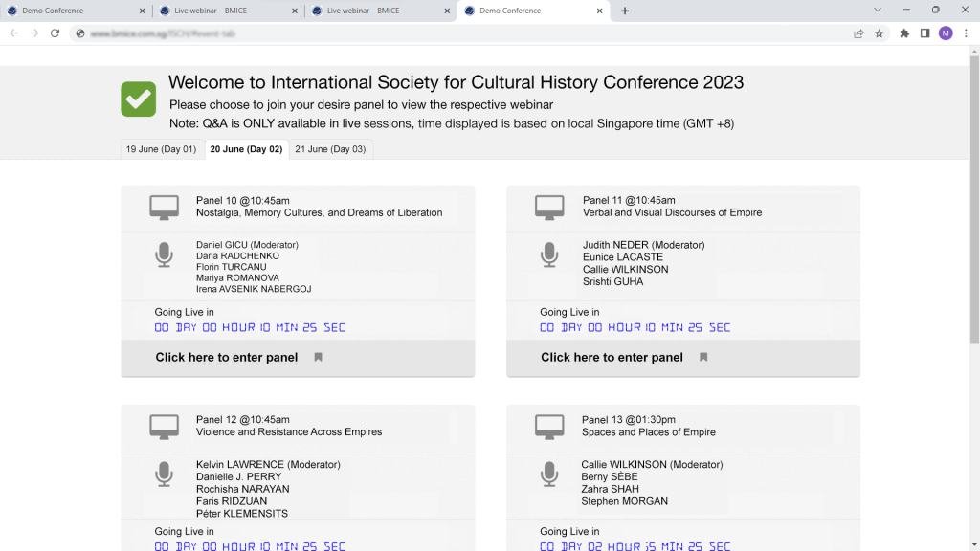Click the name 'Stephen MORGAN'
980x551 pixels.
pos(624,501)
